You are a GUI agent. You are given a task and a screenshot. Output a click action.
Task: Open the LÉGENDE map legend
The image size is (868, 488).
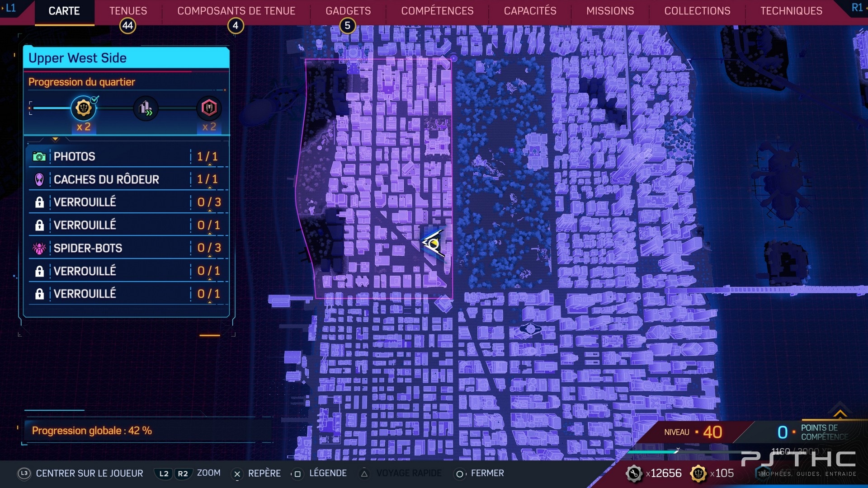(x=328, y=473)
